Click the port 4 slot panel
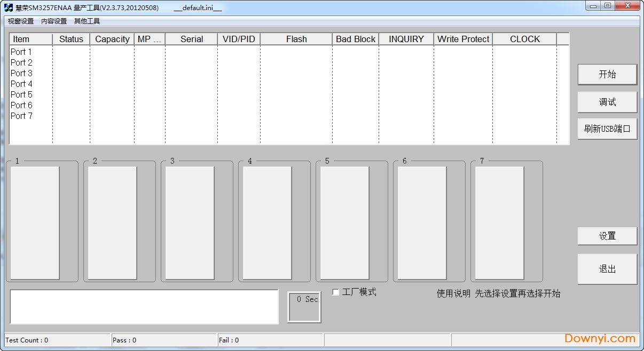This screenshot has width=644, height=351. click(x=268, y=223)
